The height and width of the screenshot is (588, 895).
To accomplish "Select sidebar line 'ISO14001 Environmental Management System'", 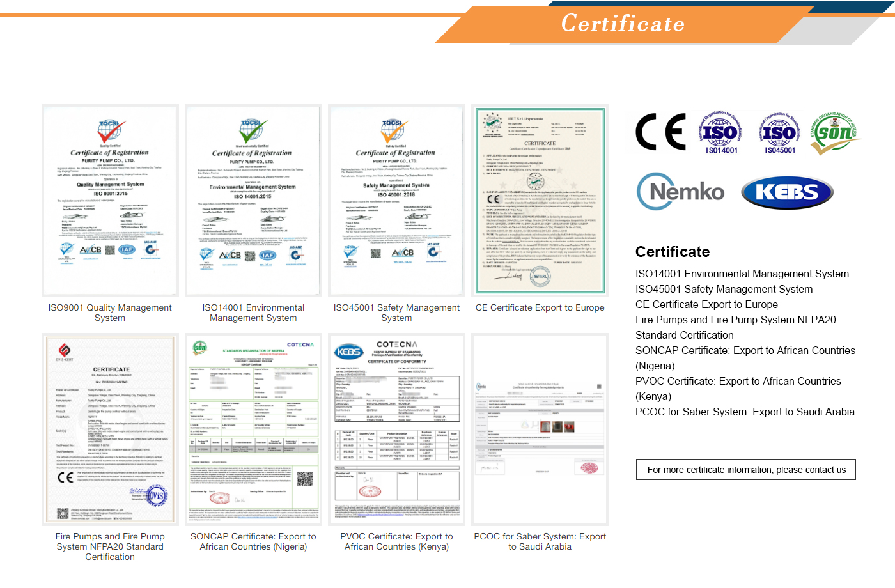I will (x=742, y=274).
